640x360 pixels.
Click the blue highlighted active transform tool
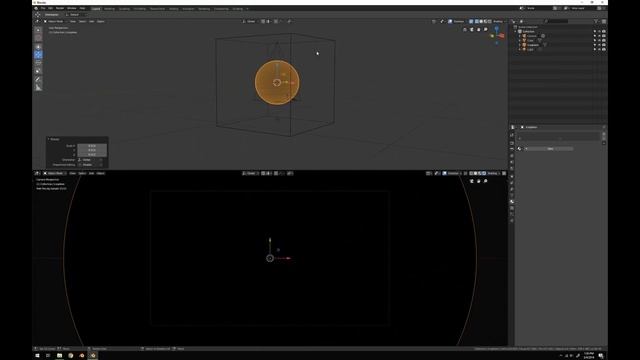38,55
